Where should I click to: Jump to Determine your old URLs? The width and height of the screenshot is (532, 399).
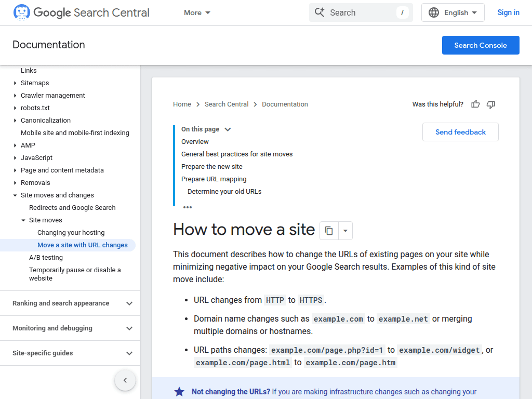click(x=224, y=191)
